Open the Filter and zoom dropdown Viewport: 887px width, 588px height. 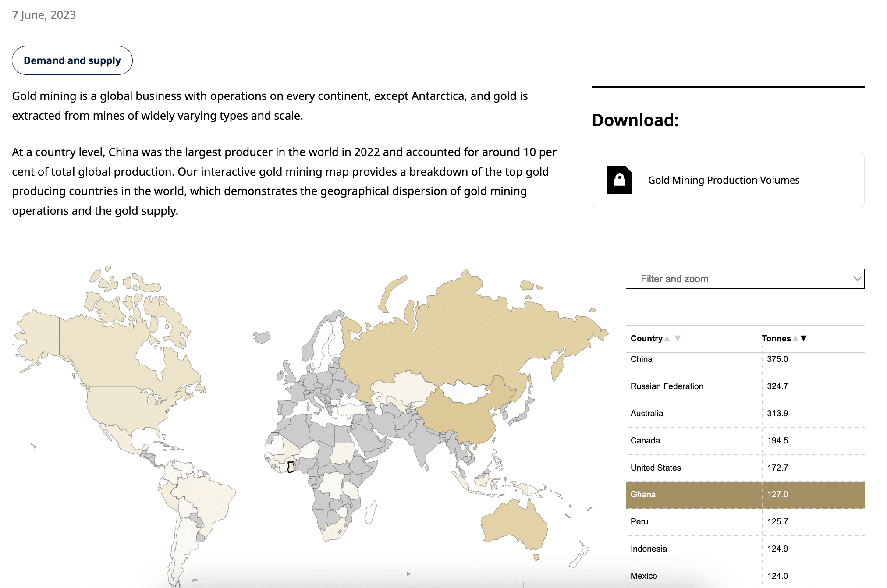[744, 279]
